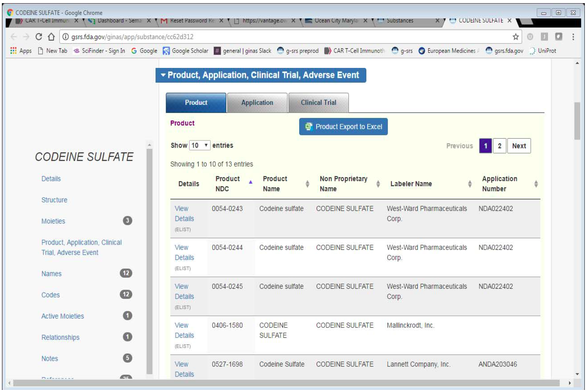Open Details in the sidebar navigation

[x=51, y=179]
